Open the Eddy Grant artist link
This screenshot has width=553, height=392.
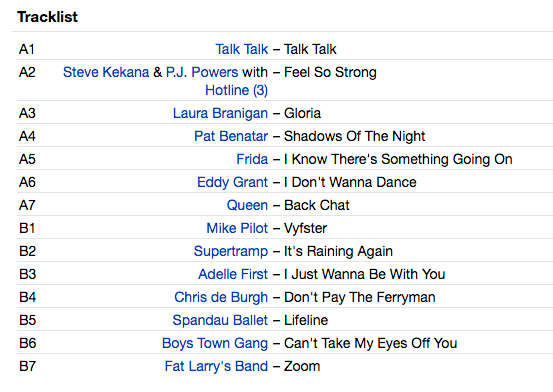[x=232, y=182]
